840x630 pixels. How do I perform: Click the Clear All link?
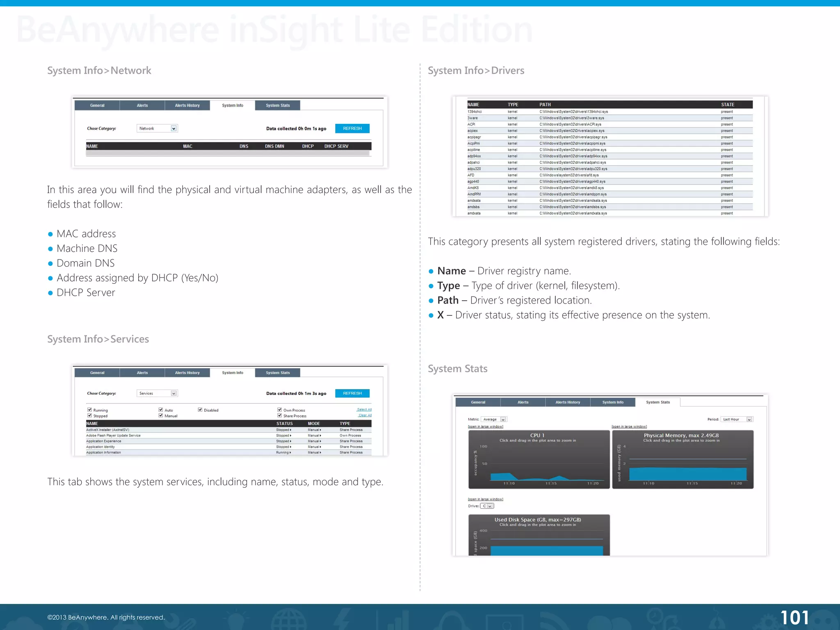pos(365,415)
